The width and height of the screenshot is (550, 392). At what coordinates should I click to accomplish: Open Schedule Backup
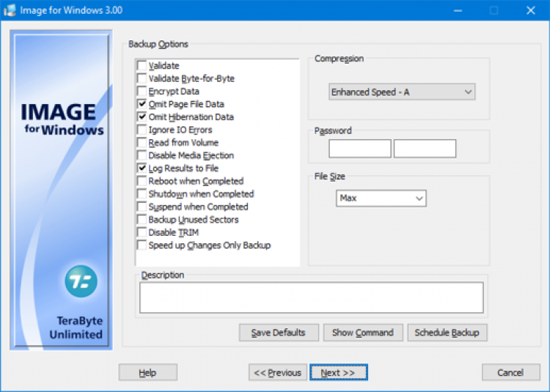pyautogui.click(x=447, y=333)
